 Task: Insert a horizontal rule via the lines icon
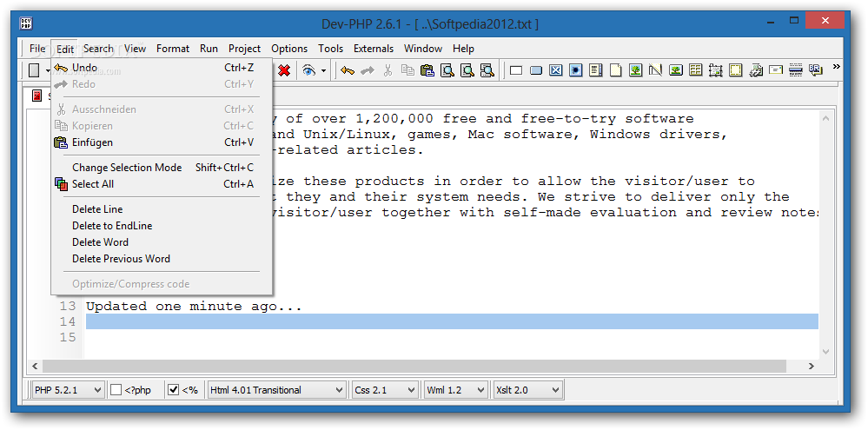[796, 71]
